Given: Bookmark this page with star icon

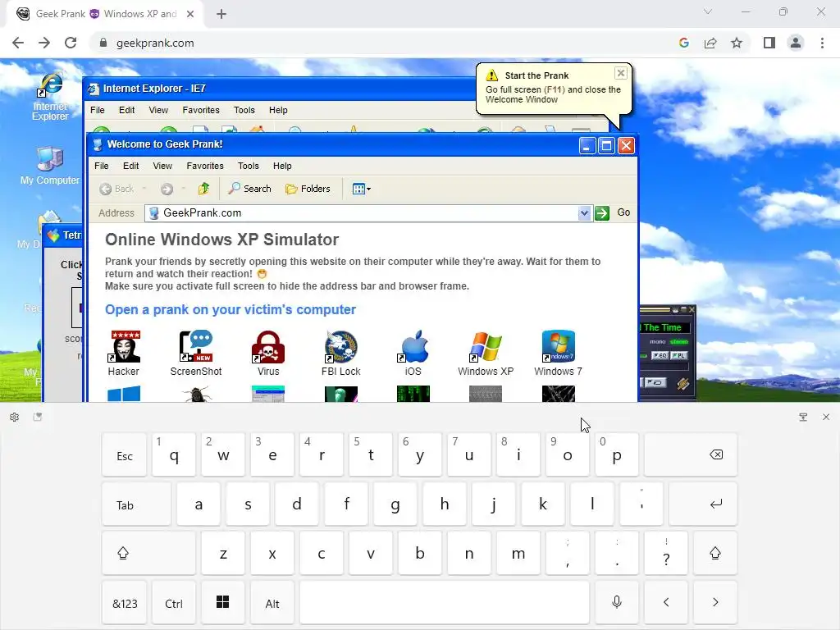Looking at the screenshot, I should [x=737, y=43].
